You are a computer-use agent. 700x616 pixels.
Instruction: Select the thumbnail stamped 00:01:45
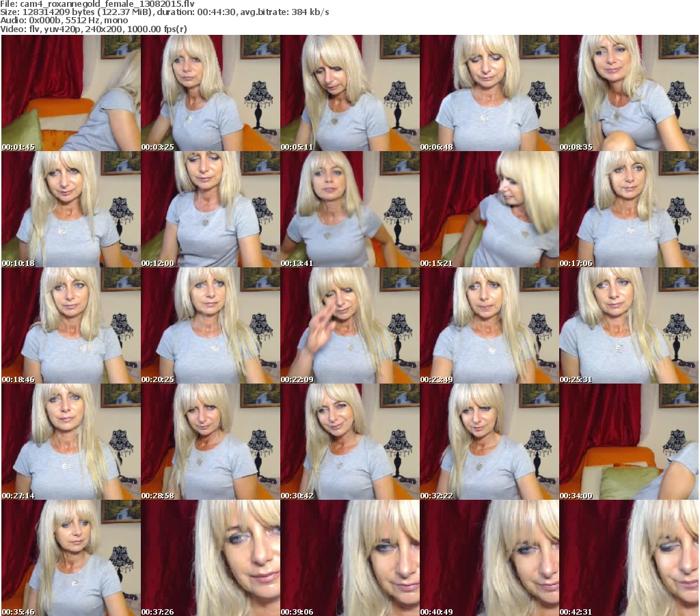(x=71, y=93)
